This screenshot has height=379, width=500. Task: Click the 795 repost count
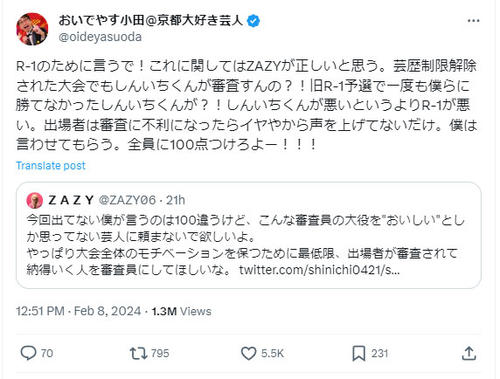[160, 353]
